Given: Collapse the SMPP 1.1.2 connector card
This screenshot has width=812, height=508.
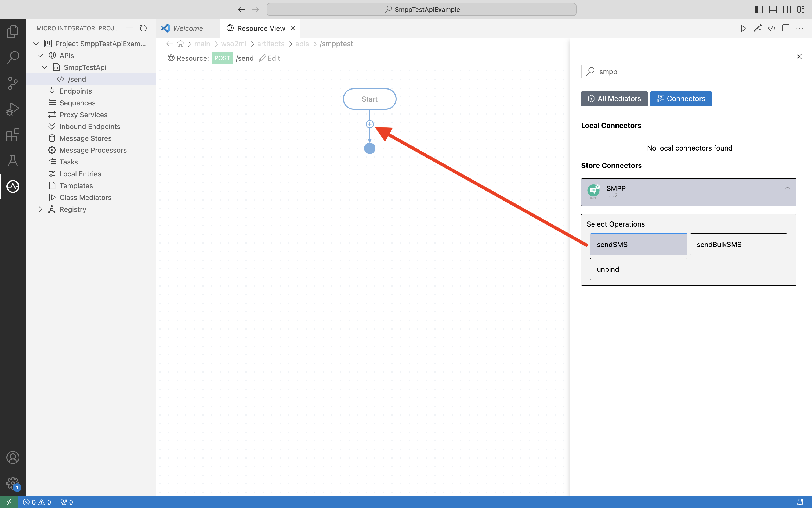Looking at the screenshot, I should [788, 188].
